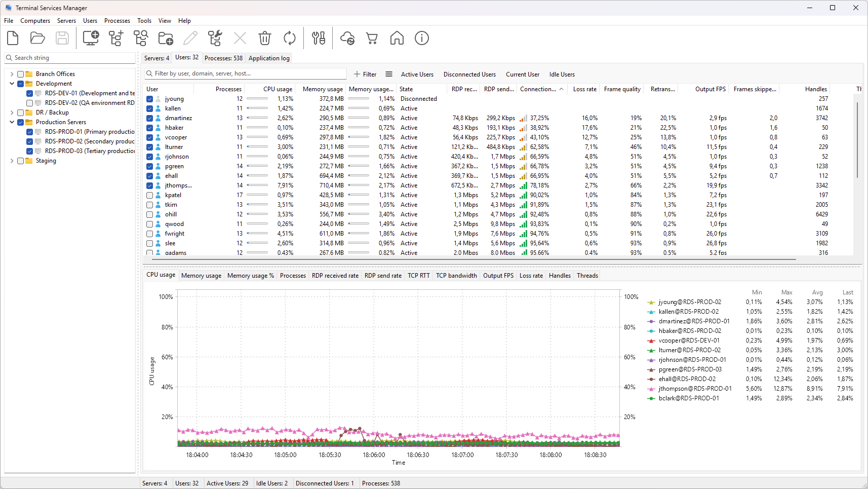Expand the Branch Offices tree node
Image resolution: width=868 pixels, height=489 pixels.
(12, 74)
